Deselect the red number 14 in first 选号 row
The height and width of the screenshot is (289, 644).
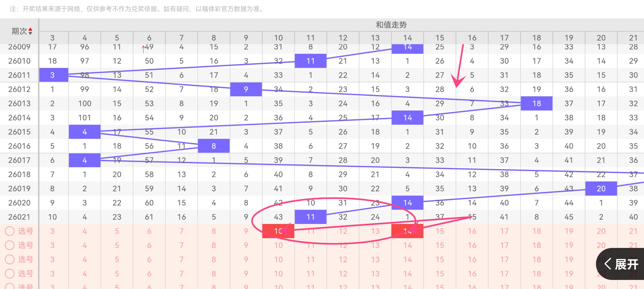coord(407,231)
